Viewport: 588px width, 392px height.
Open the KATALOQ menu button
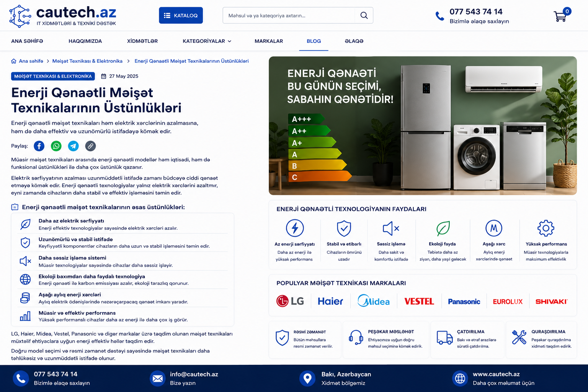181,15
